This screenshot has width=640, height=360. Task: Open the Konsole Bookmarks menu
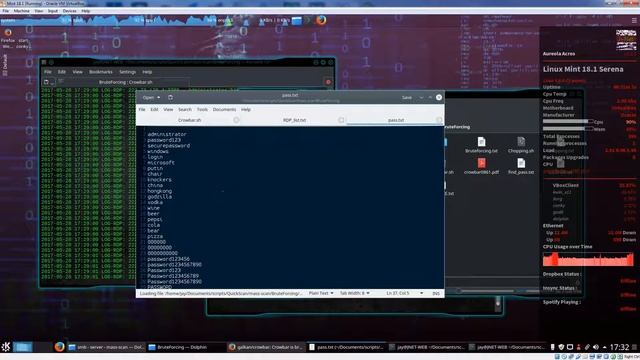pos(101,72)
